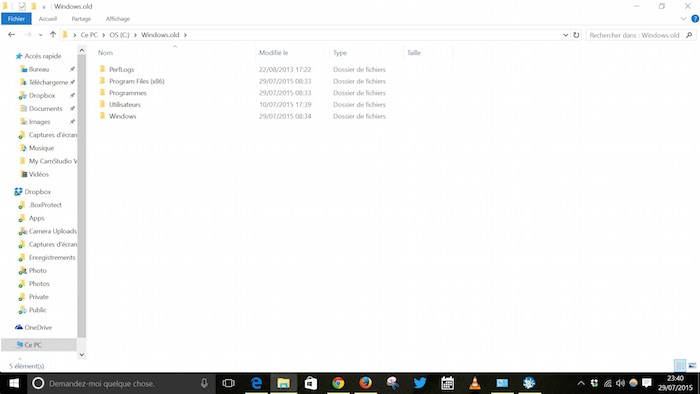The height and width of the screenshot is (394, 700).
Task: Expand breadcrumb chevron after Ce PC
Action: coord(103,35)
